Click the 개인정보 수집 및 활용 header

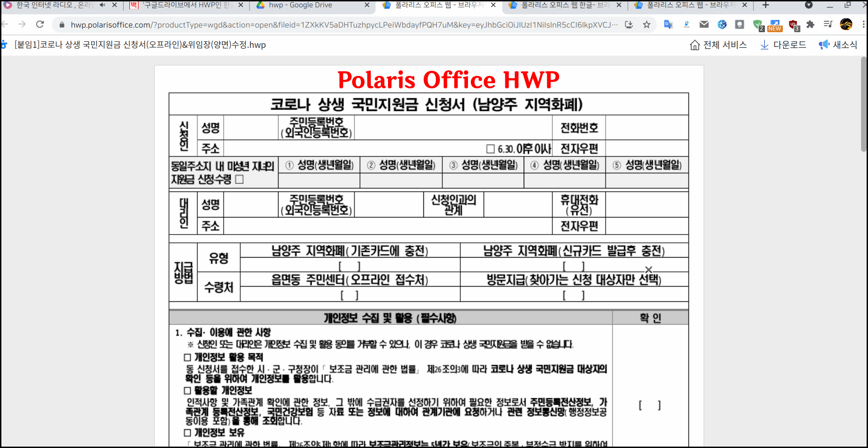(x=390, y=318)
